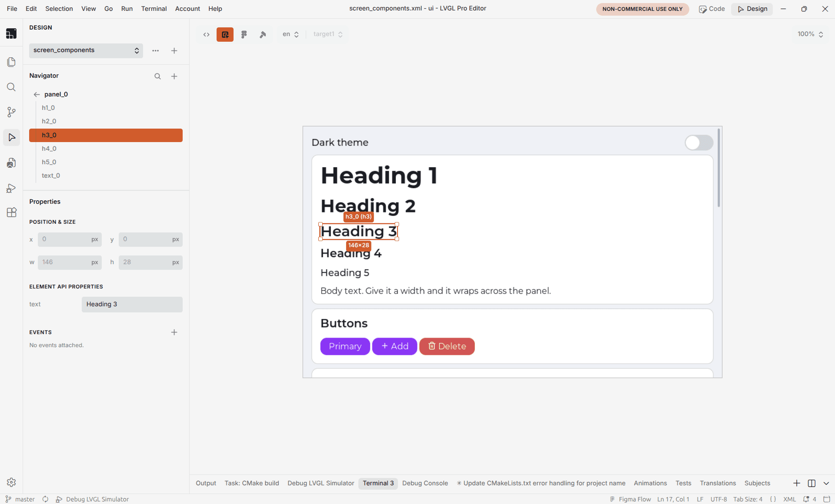Add a new event with plus icon
This screenshot has width=835, height=504.
(174, 332)
